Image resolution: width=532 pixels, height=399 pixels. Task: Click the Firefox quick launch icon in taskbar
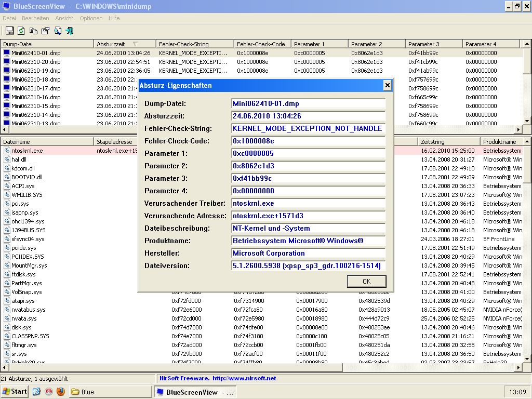(61, 392)
